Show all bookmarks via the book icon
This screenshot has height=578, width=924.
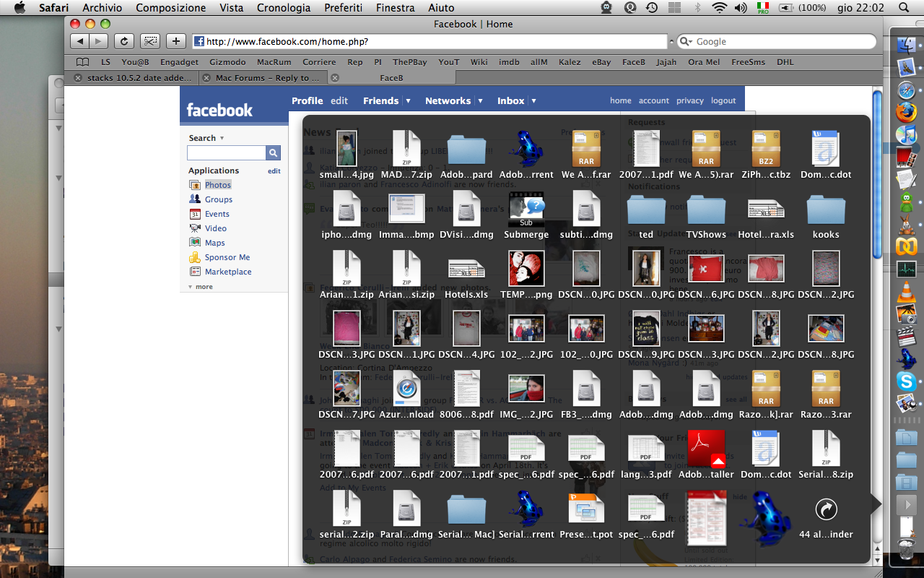point(83,62)
